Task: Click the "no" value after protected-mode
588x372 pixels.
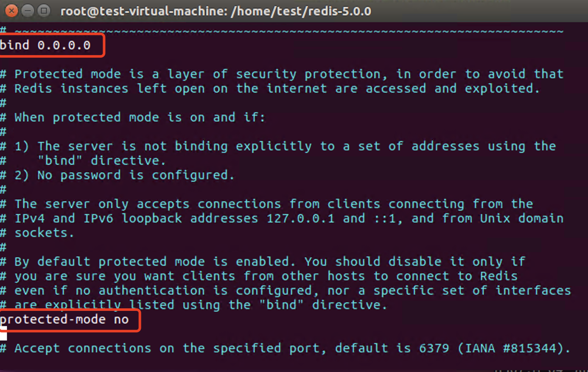Action: point(121,319)
